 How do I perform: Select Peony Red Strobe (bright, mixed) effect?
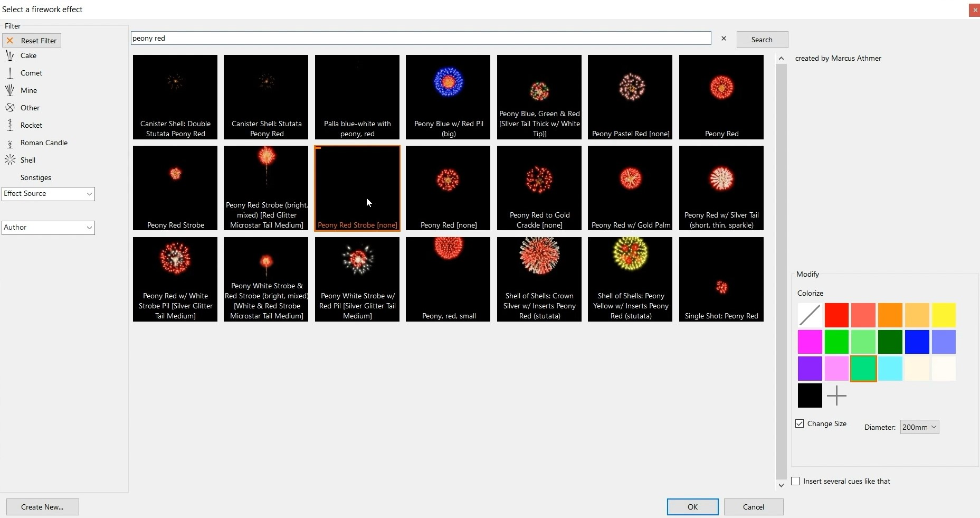(266, 188)
